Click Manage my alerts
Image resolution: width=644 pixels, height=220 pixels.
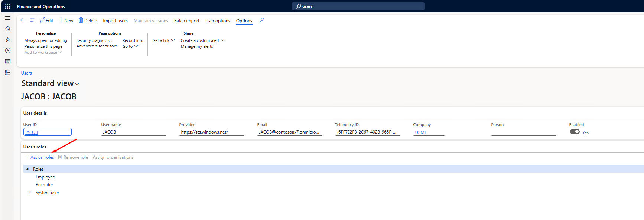pos(197,47)
